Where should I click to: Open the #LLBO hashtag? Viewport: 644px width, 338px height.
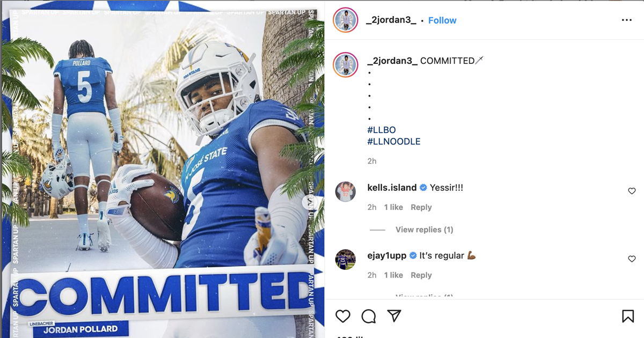[x=382, y=130]
